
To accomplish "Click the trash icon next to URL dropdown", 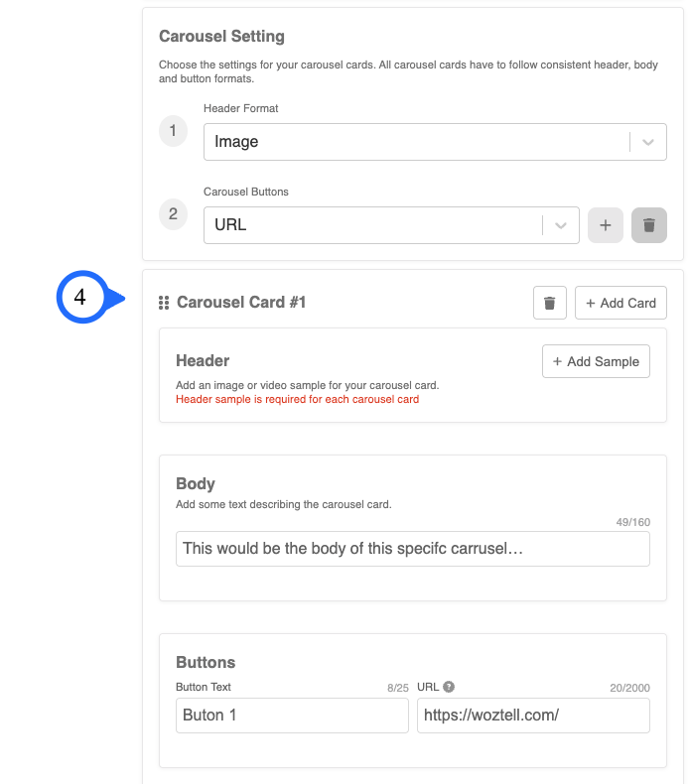I will 649,225.
